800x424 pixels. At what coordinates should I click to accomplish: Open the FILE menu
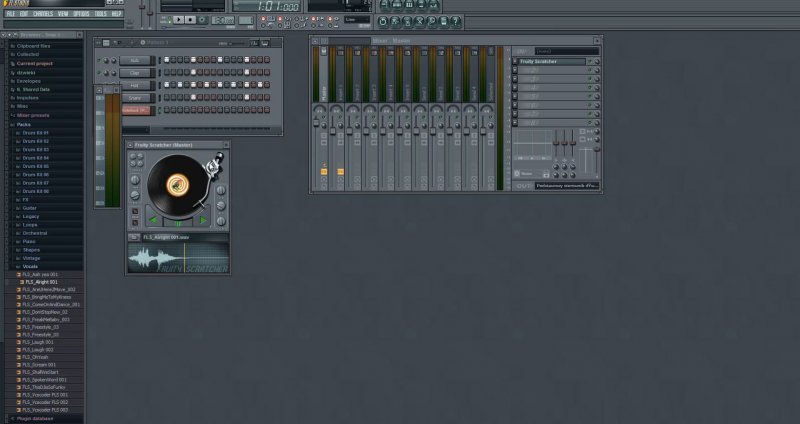[10, 14]
